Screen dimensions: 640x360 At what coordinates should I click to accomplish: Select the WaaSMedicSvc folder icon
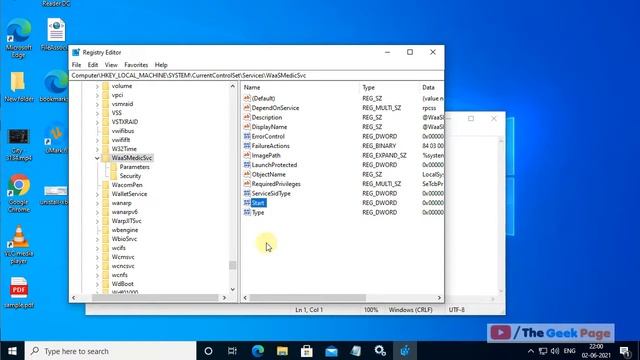tap(106, 158)
